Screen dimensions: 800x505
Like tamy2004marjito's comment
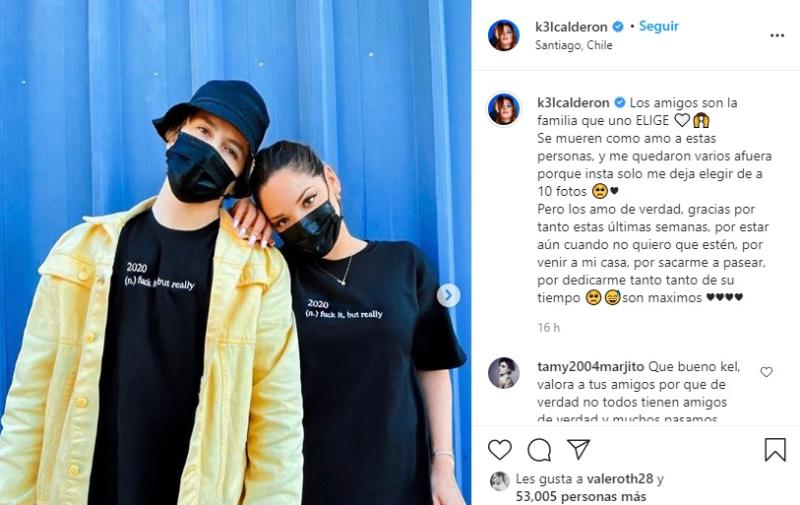pyautogui.click(x=766, y=372)
